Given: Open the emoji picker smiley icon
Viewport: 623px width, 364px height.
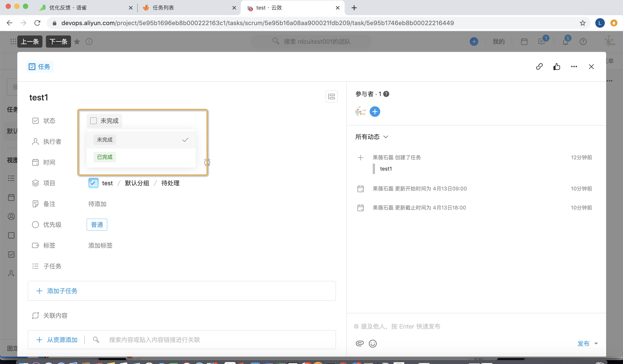Looking at the screenshot, I should pyautogui.click(x=373, y=343).
